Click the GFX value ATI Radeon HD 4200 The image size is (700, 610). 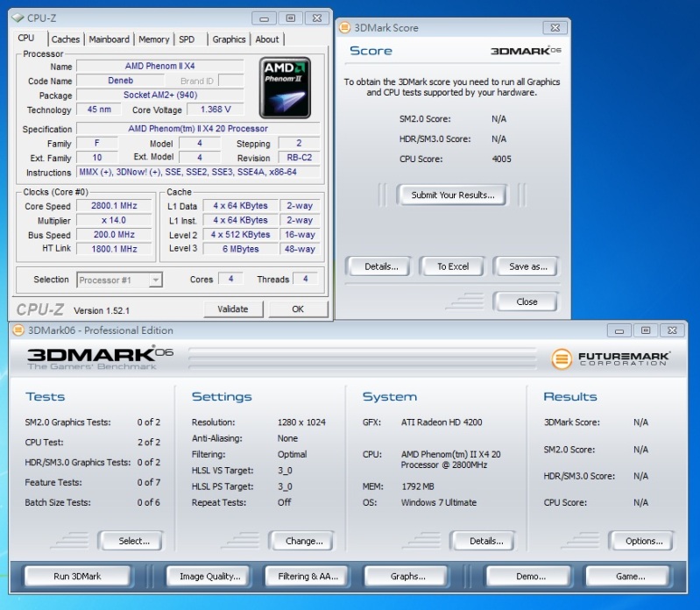442,422
